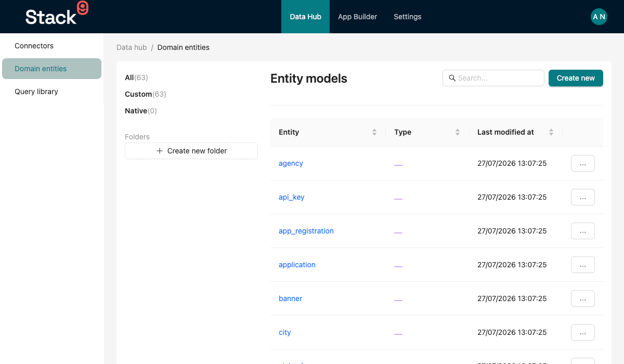Image resolution: width=624 pixels, height=364 pixels.
Task: Open the banner entity
Action: click(x=290, y=298)
